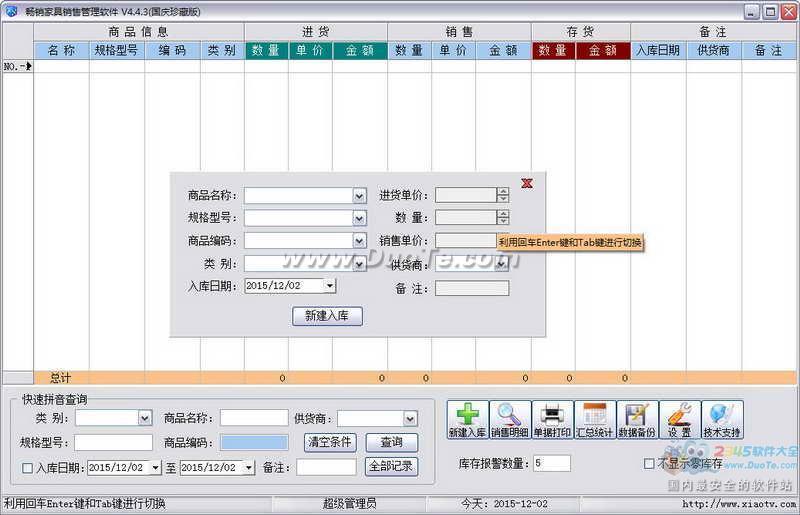
Task: Click the dialog 销售单价 input field
Action: [x=466, y=241]
